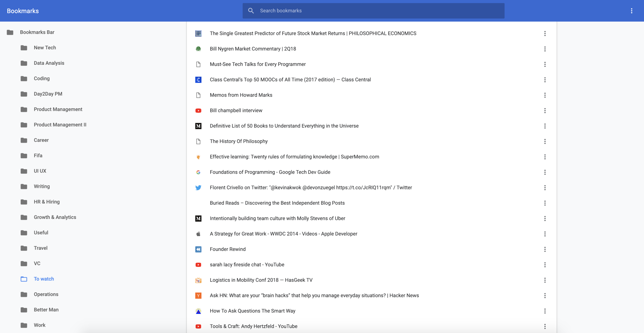
Task: Click the Google G icon for Foundations of Programming
Action: [x=198, y=172]
